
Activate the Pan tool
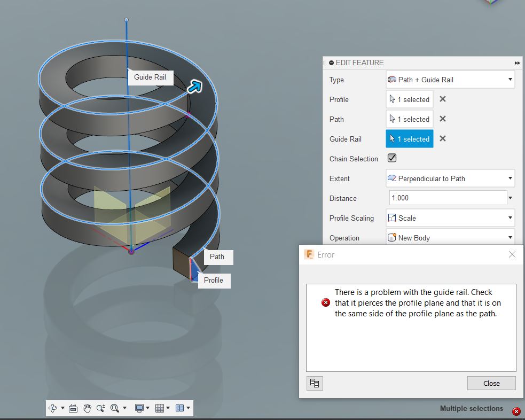click(x=87, y=408)
